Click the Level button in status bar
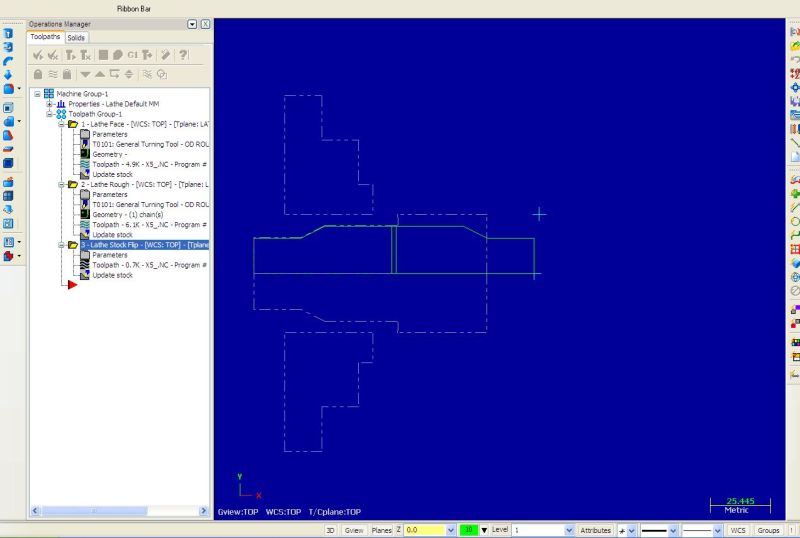800x538 pixels. coord(499,530)
